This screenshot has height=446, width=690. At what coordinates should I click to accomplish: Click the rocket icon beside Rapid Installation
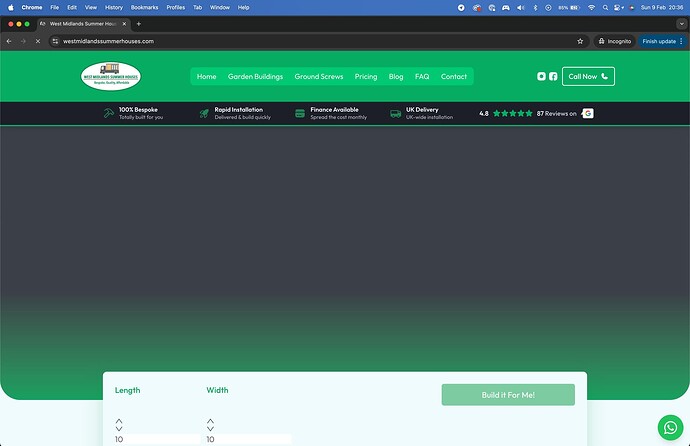(x=204, y=113)
